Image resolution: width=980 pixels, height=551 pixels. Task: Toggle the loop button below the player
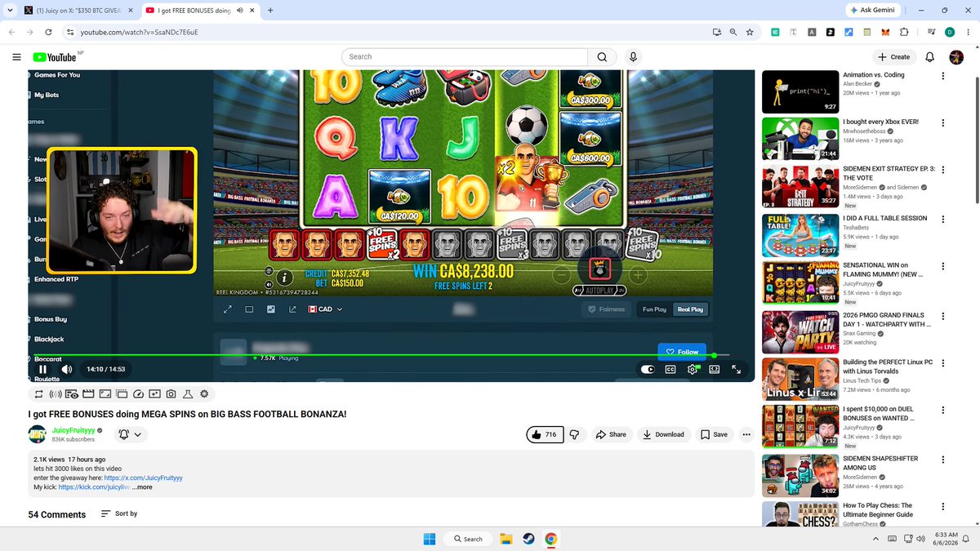tap(38, 393)
